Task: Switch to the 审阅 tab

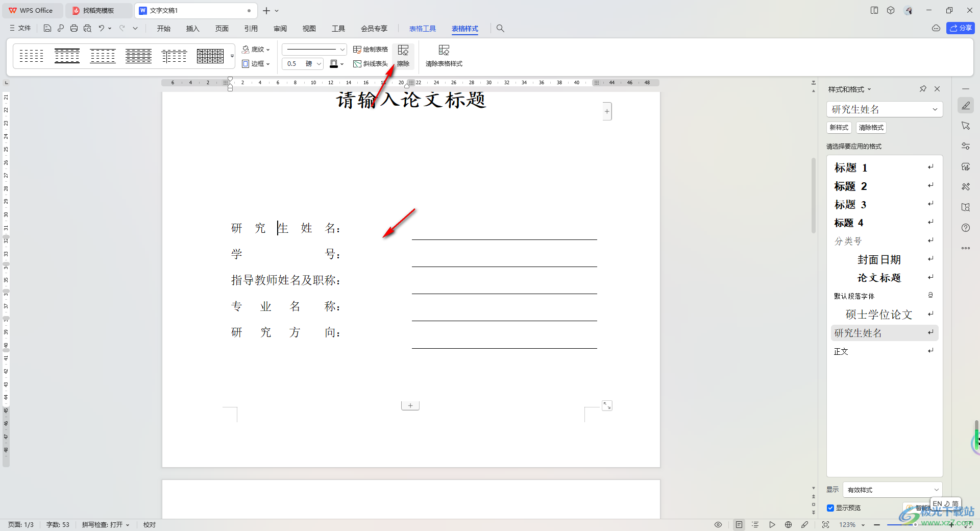Action: tap(280, 29)
